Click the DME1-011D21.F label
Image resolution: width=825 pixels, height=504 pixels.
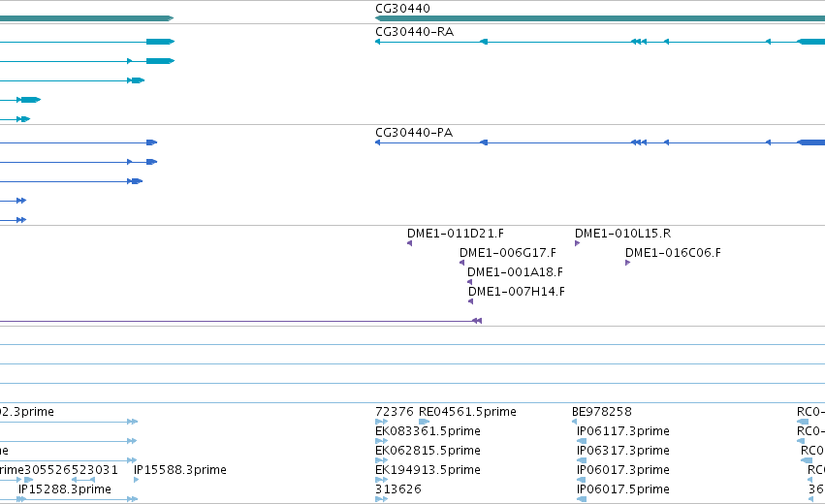(x=455, y=233)
